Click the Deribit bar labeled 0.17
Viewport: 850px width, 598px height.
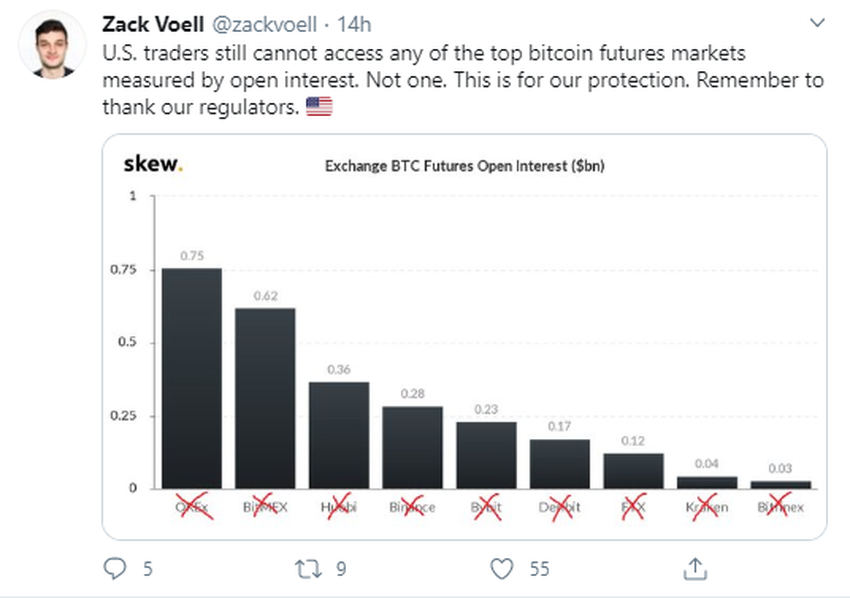[560, 463]
